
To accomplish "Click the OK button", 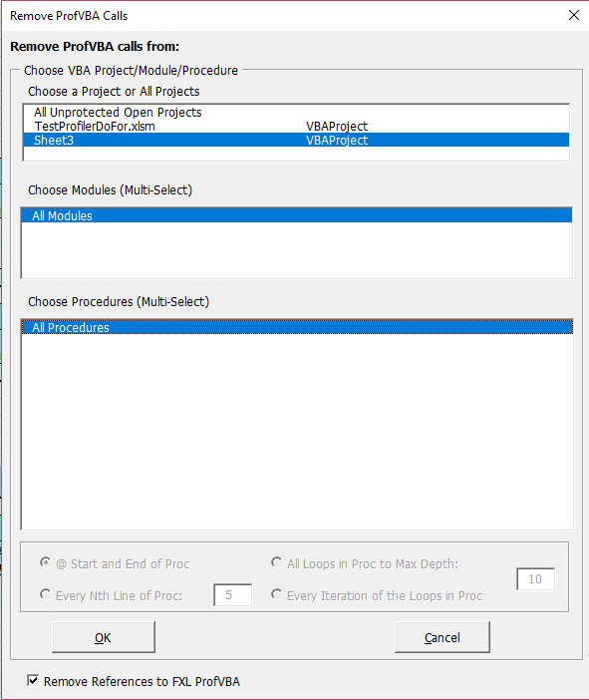I will tap(104, 637).
